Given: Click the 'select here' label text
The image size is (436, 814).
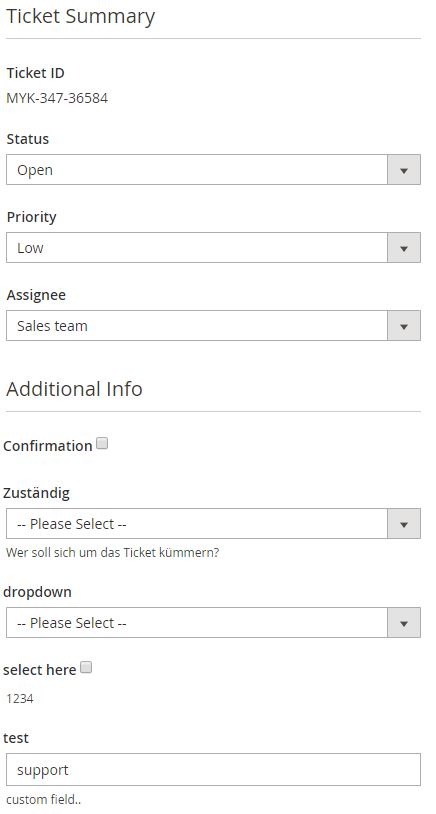Looking at the screenshot, I should pyautogui.click(x=39, y=670).
